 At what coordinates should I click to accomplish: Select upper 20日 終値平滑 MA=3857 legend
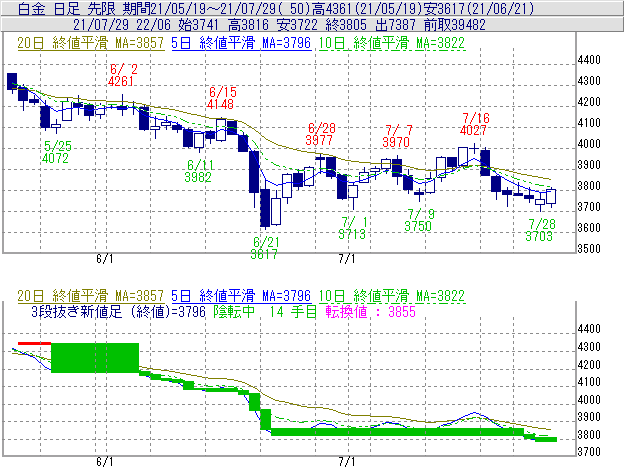coord(91,43)
